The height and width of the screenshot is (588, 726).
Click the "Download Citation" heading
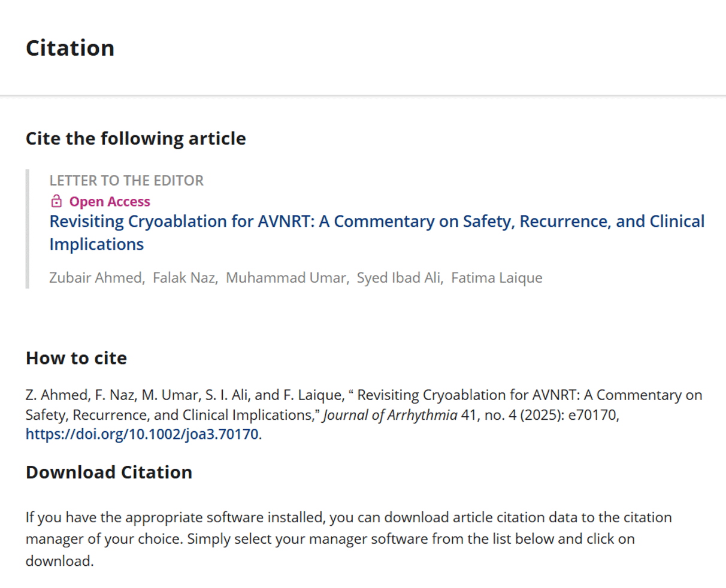tap(109, 472)
